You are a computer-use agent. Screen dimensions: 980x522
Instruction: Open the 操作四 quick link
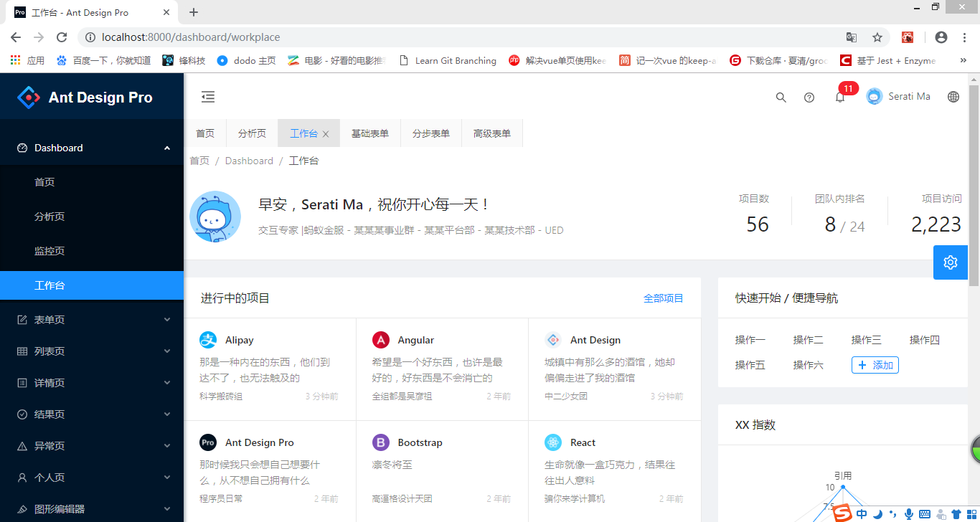coord(925,340)
